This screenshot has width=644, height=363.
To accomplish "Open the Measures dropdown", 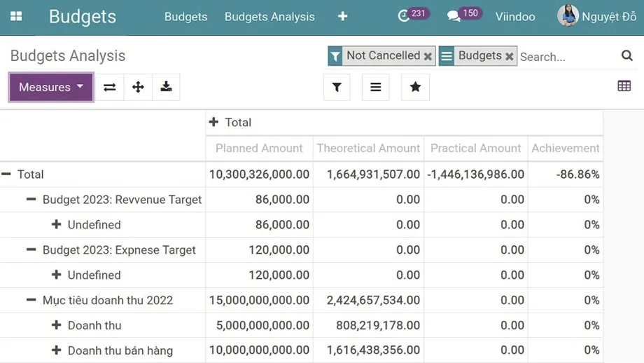I will click(x=51, y=87).
